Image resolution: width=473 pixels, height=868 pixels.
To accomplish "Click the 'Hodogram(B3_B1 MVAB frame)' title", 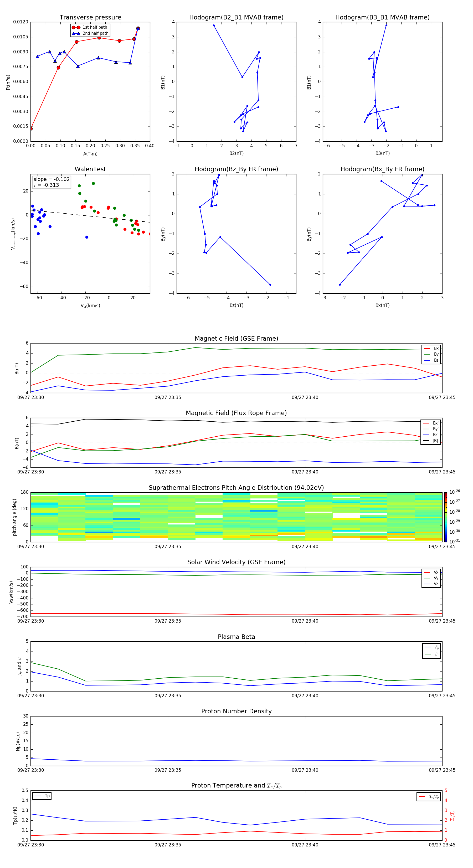I will pos(382,18).
